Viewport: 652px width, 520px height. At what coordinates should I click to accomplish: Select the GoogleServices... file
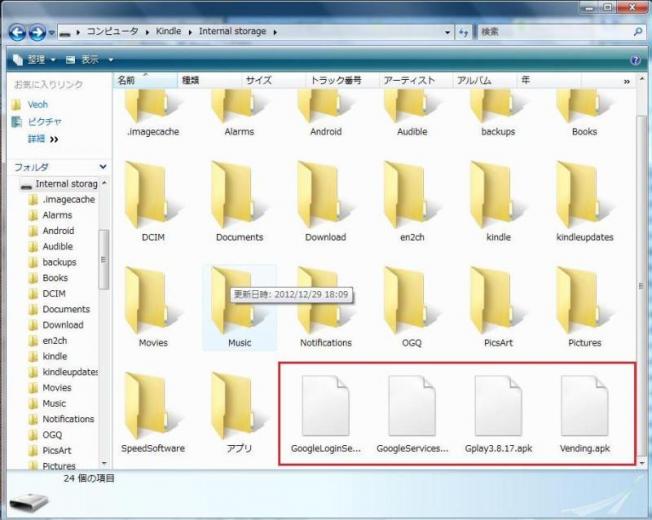pos(412,414)
